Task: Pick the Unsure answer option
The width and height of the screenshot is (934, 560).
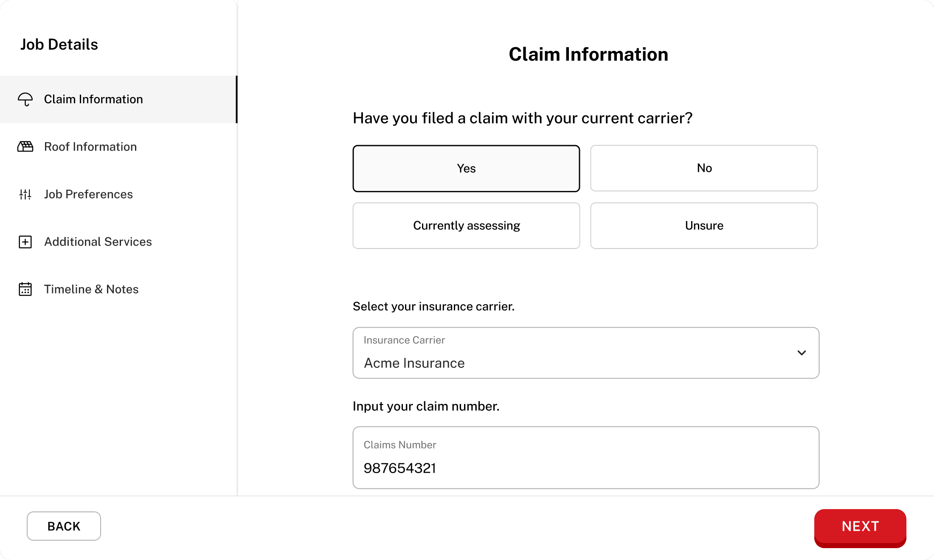Action: 704,226
